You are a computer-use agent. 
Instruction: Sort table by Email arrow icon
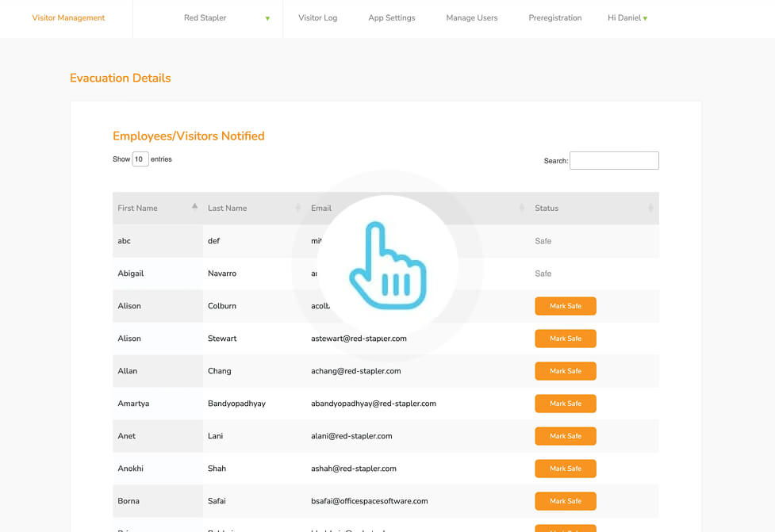tap(521, 208)
